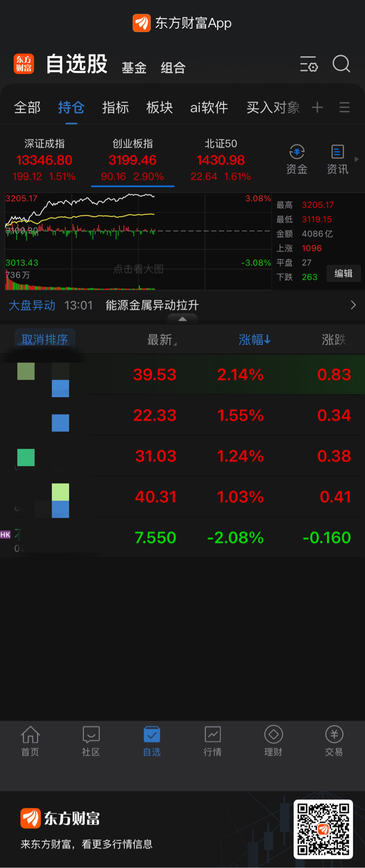Expand more index tools arrow at right
The image size is (365, 868).
point(357,159)
